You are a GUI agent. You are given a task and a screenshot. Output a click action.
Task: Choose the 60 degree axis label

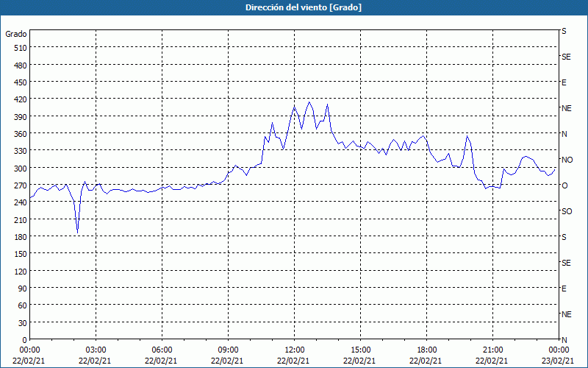point(23,305)
